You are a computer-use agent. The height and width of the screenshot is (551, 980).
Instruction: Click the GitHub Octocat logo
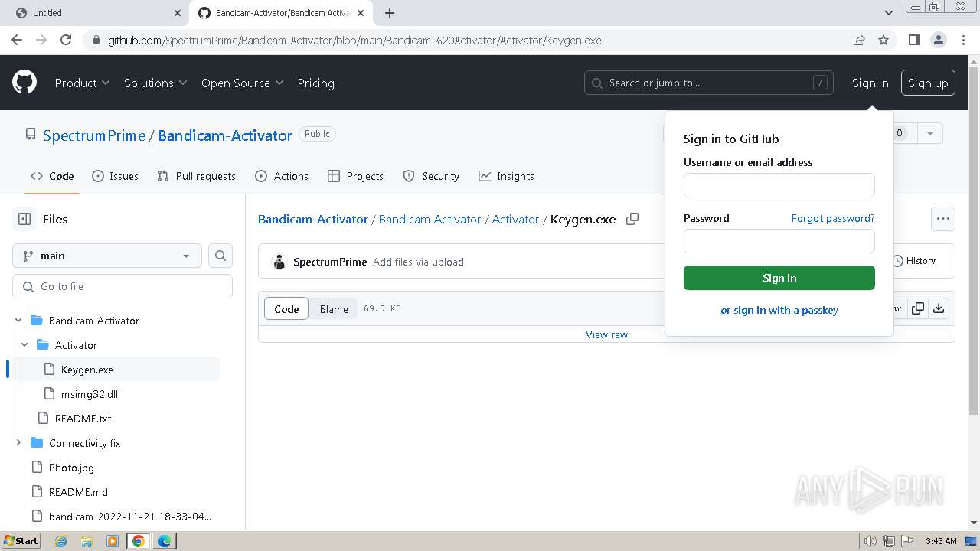point(24,83)
